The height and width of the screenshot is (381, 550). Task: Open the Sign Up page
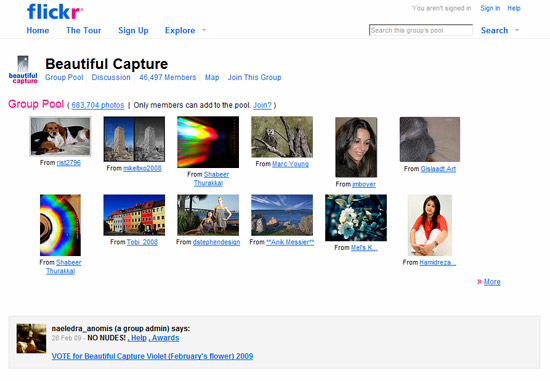[x=133, y=31]
